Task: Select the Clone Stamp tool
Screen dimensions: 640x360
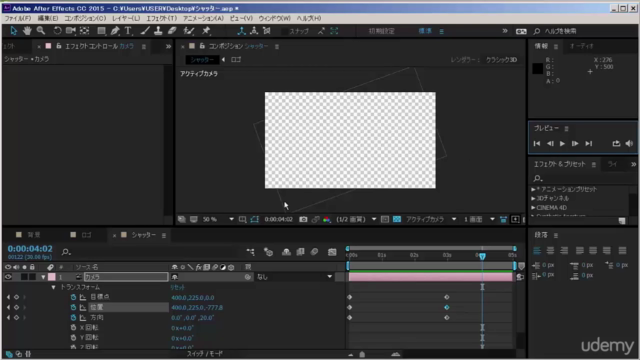Action: click(x=158, y=31)
